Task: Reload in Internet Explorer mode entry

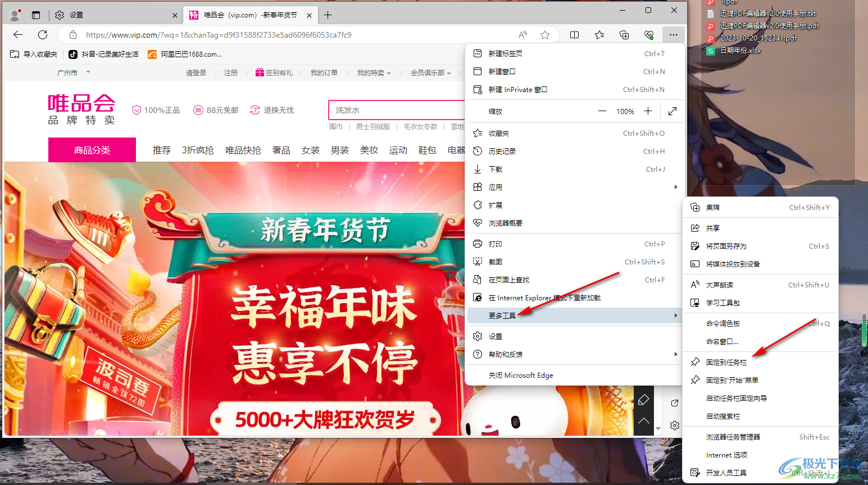Action: coord(575,298)
